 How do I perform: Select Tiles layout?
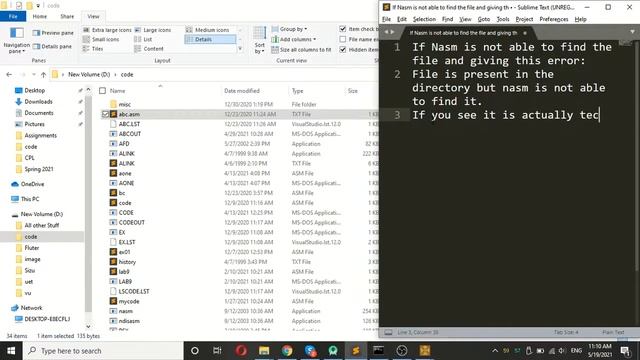click(x=93, y=49)
